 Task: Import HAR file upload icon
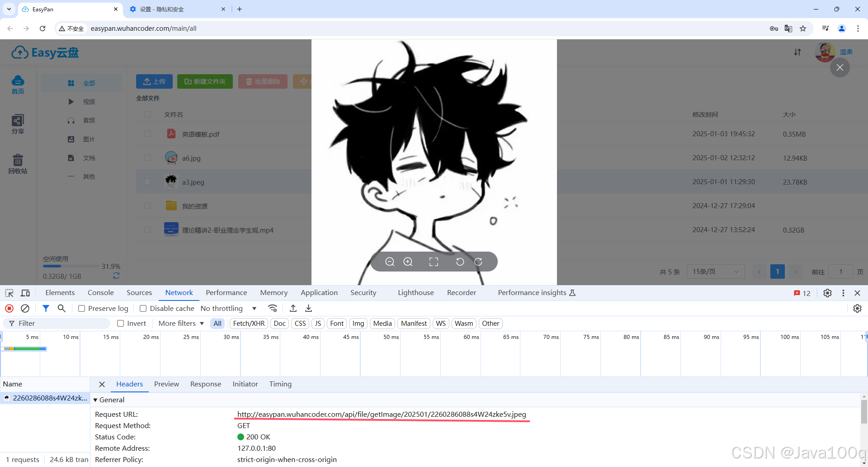point(293,308)
